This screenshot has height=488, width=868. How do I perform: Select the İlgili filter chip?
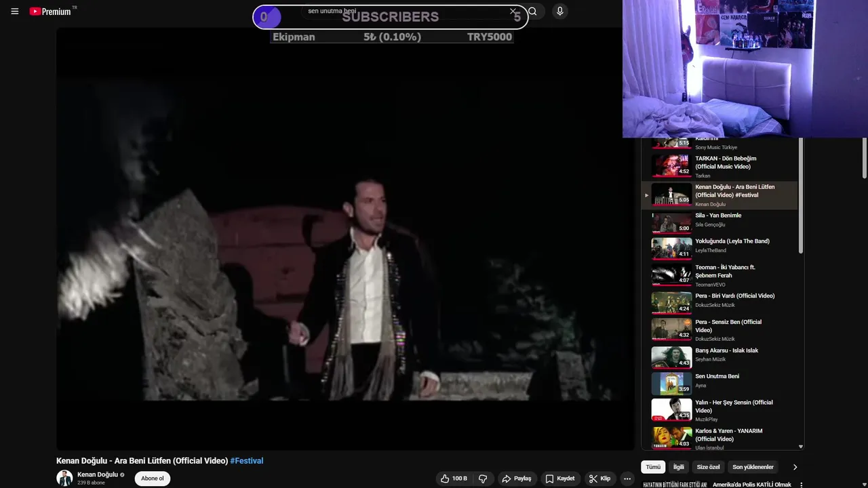click(679, 467)
